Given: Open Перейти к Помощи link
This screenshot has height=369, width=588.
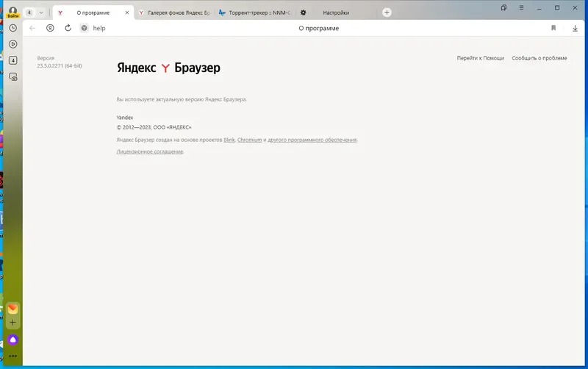Looking at the screenshot, I should [481, 58].
